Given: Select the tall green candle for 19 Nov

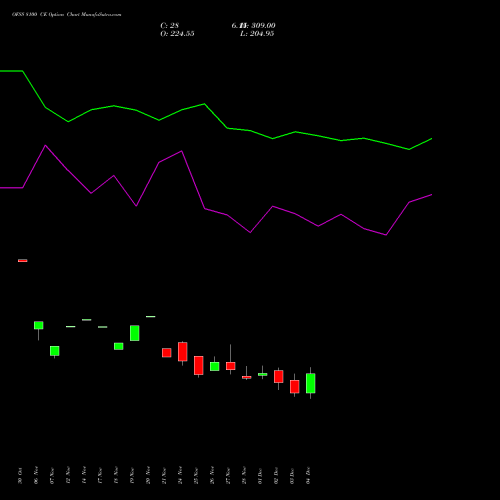Looking at the screenshot, I should pos(135,333).
